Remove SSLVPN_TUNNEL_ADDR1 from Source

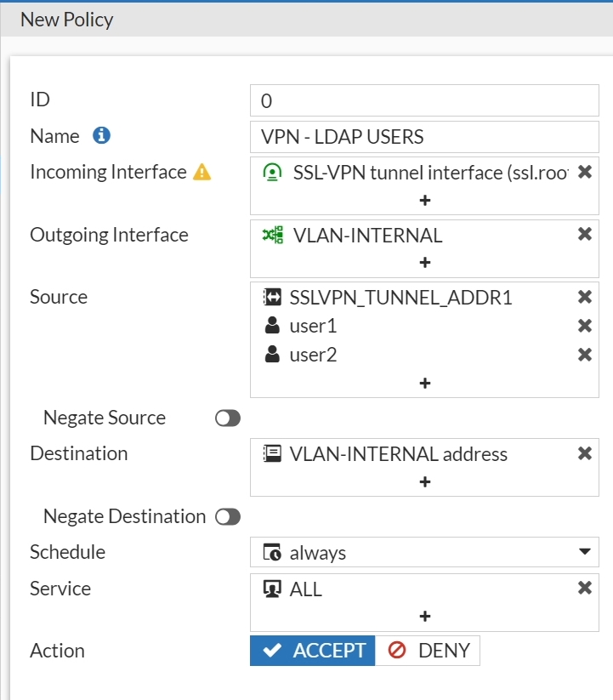584,297
